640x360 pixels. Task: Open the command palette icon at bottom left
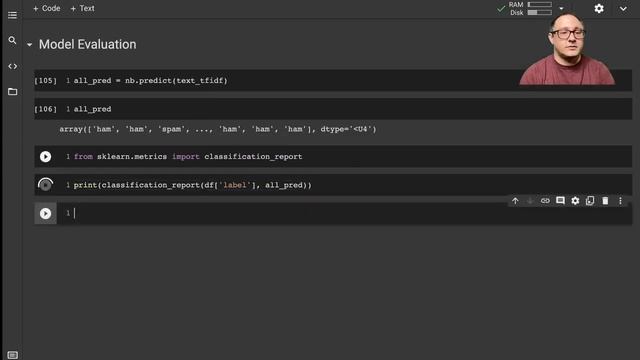(x=12, y=355)
